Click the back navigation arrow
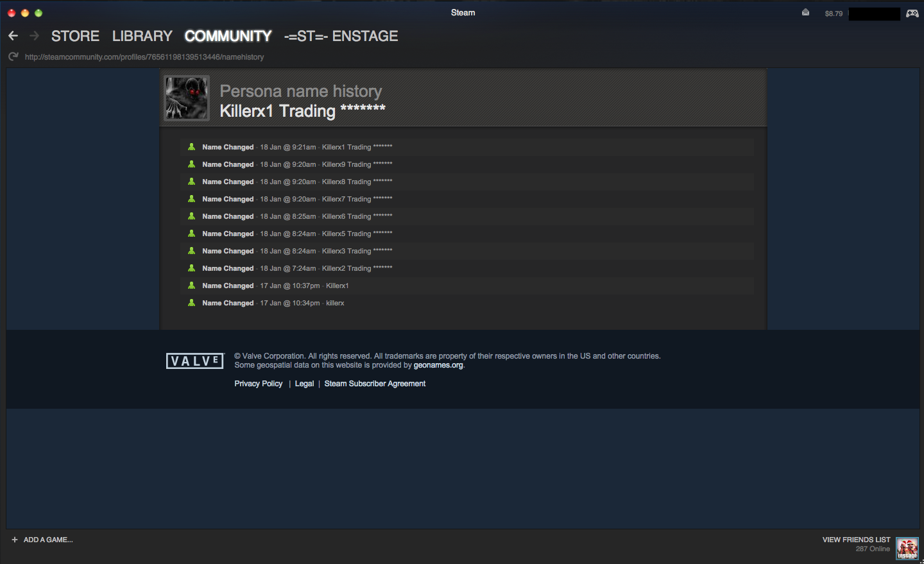 point(13,36)
